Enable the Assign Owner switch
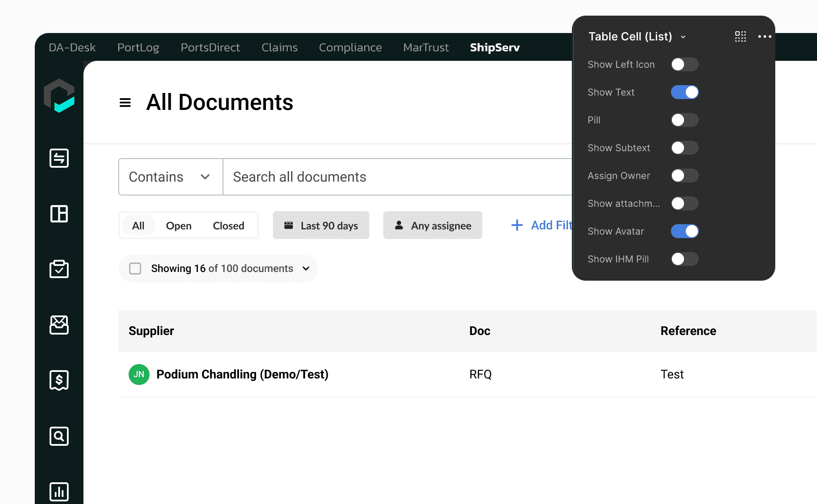 pyautogui.click(x=685, y=176)
